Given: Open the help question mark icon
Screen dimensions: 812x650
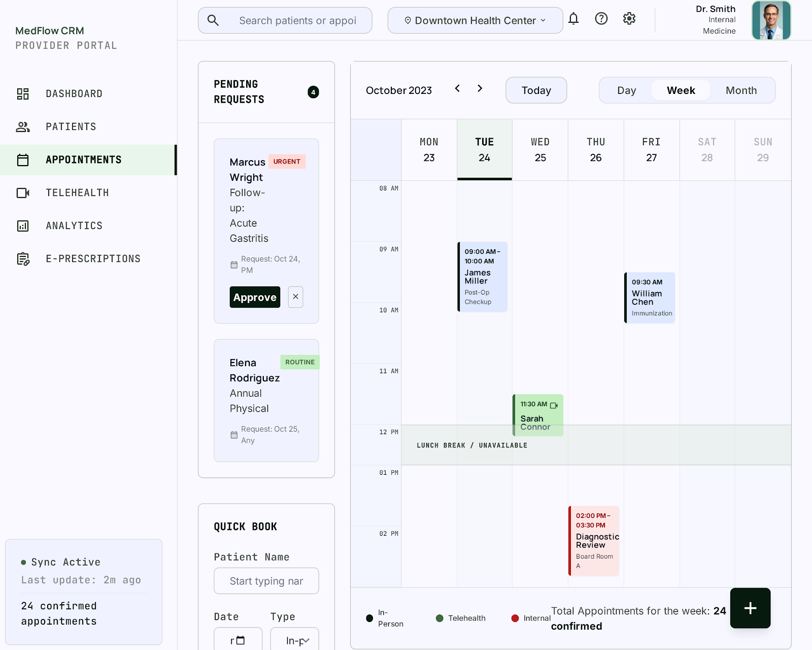Looking at the screenshot, I should [x=601, y=19].
